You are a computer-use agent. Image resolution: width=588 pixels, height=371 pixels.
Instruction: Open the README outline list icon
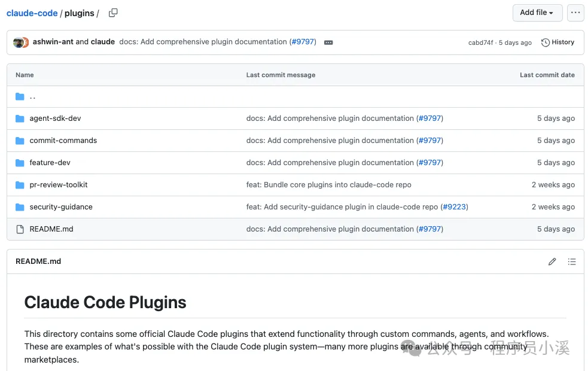572,261
